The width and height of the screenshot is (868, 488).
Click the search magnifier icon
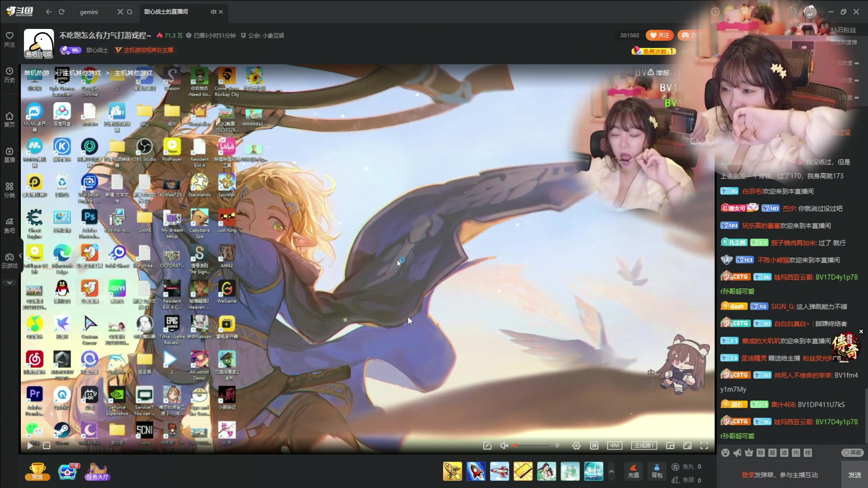[130, 12]
